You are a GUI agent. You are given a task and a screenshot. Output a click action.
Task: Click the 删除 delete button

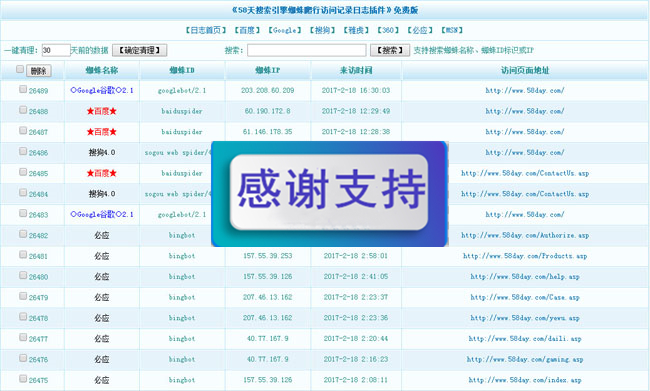[39, 71]
